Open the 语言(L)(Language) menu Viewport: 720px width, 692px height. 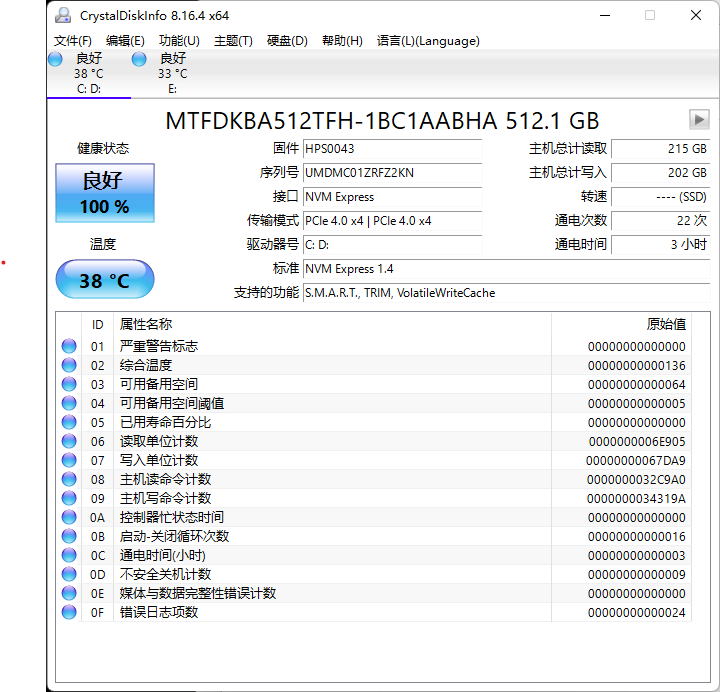pyautogui.click(x=428, y=41)
